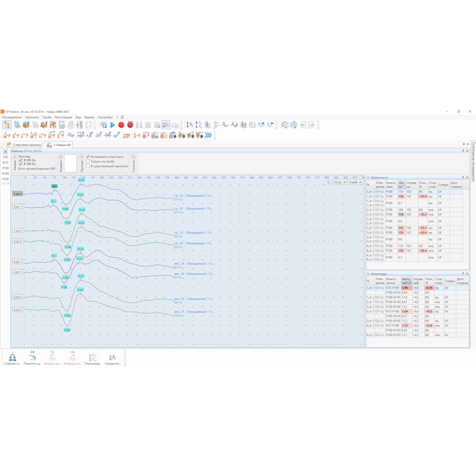Open the Инспектор обследований side panel

coord(473,161)
